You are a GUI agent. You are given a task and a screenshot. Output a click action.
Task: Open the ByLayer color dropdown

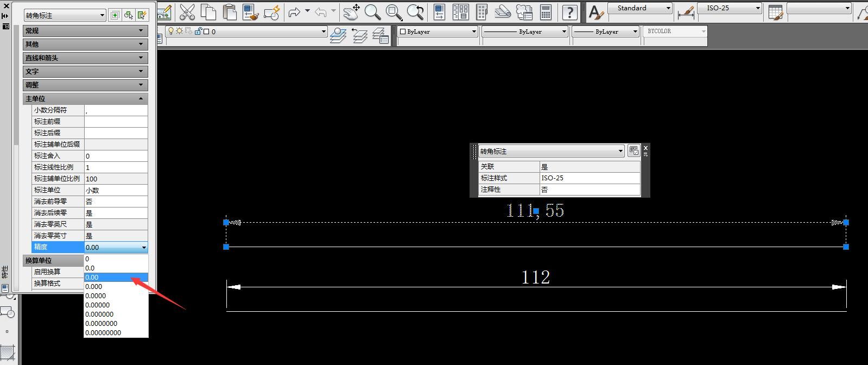(438, 32)
